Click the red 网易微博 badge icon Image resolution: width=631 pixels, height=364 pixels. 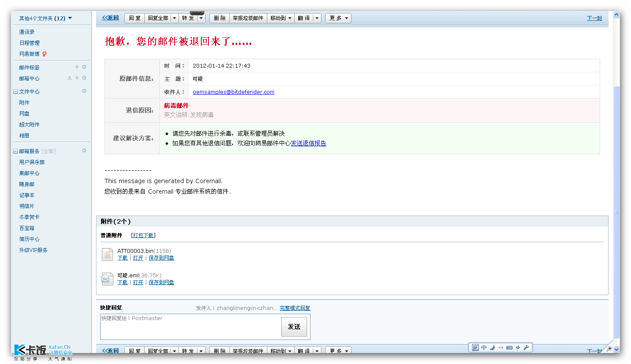click(44, 54)
